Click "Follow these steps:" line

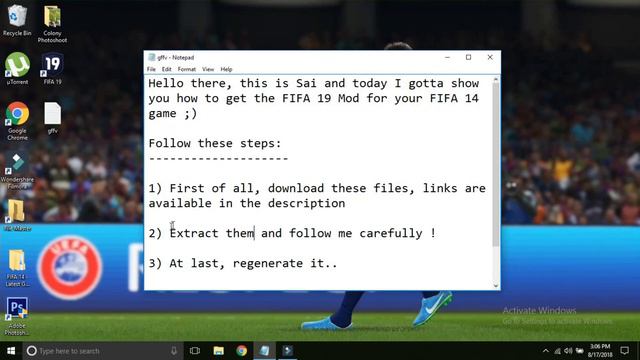(215, 143)
